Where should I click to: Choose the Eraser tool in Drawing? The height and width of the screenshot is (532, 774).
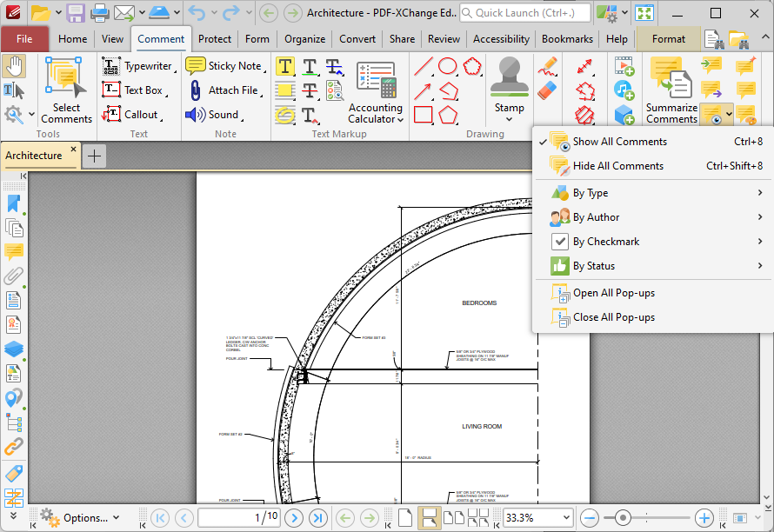(547, 90)
